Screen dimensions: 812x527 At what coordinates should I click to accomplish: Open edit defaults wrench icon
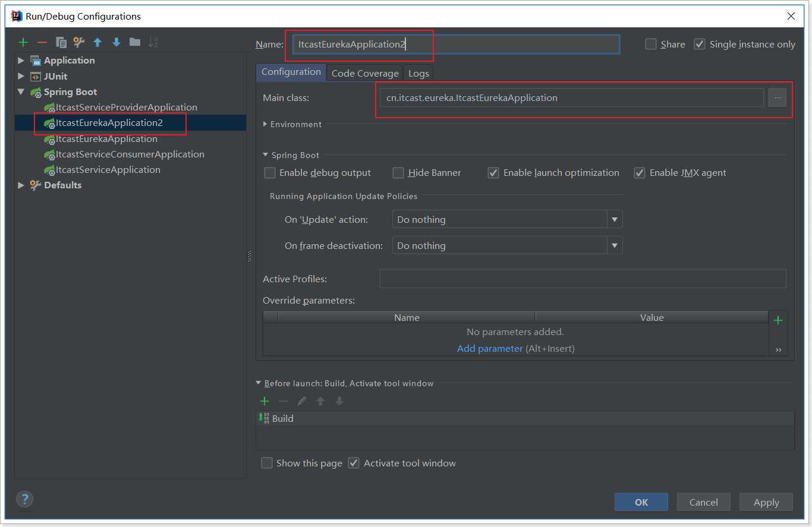78,42
